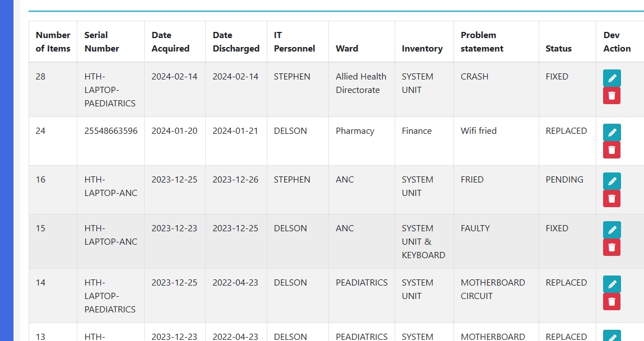Edit the MOTHERBOARD CIRCUIT record numbered 14
644x341 pixels.
pyautogui.click(x=611, y=284)
